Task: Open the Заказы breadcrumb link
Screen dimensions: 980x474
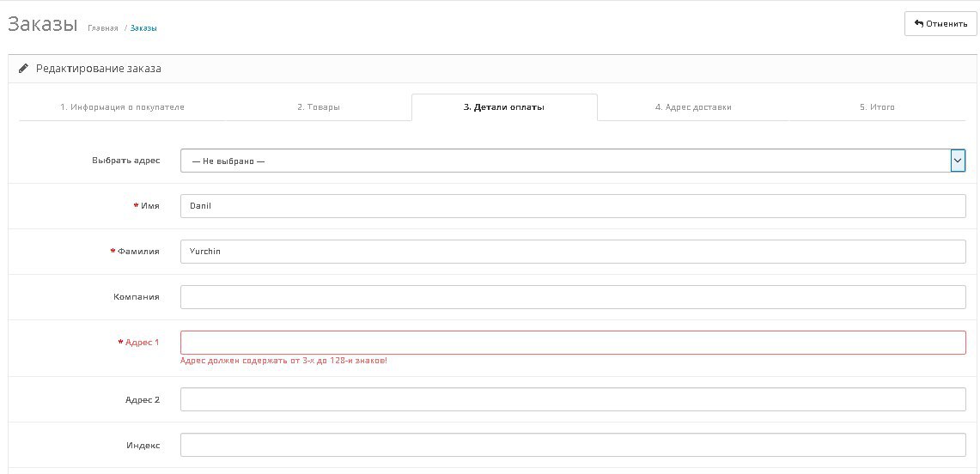Action: click(x=143, y=28)
